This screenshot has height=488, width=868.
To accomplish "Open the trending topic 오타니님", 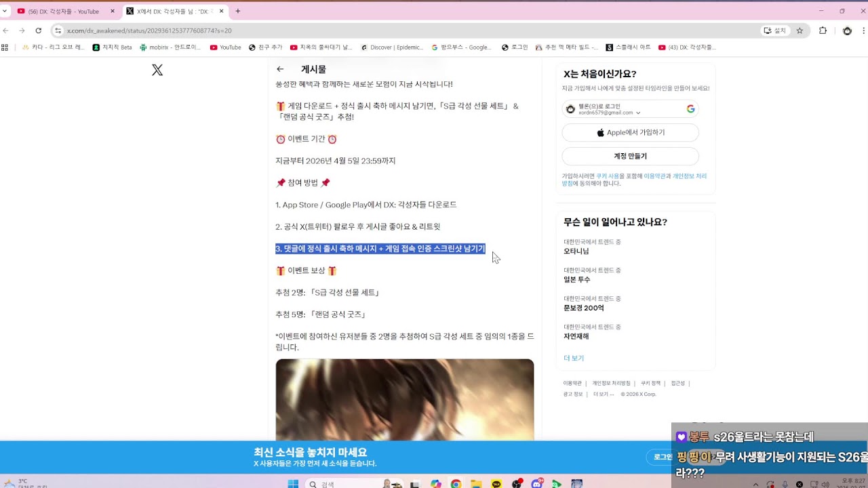I will tap(576, 251).
